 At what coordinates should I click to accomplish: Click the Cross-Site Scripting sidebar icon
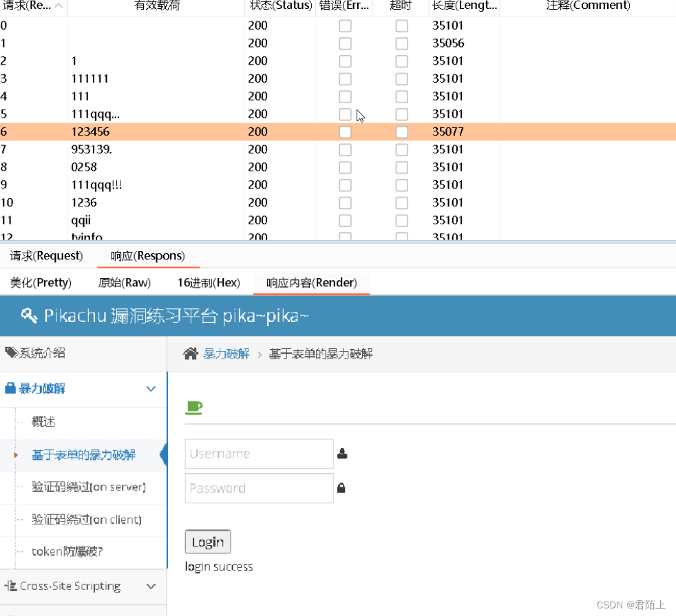[x=10, y=586]
